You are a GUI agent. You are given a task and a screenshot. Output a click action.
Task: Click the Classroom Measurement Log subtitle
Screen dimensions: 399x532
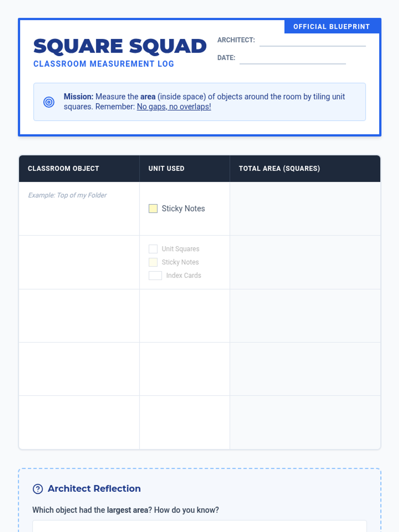pyautogui.click(x=104, y=64)
